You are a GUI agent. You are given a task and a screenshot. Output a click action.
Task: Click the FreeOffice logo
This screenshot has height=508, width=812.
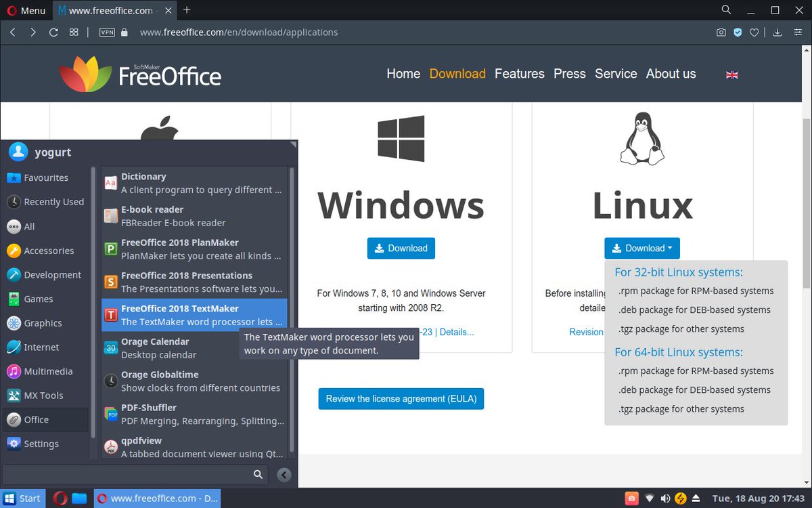click(140, 74)
